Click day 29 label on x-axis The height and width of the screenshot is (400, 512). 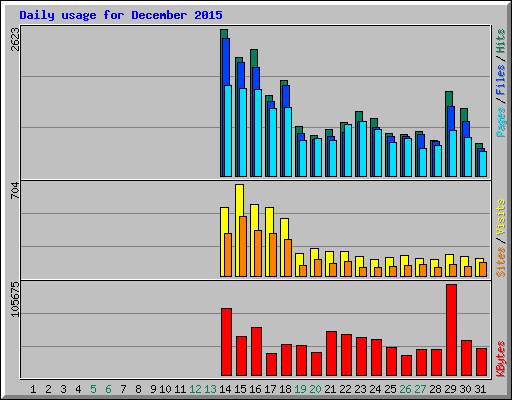[450, 389]
